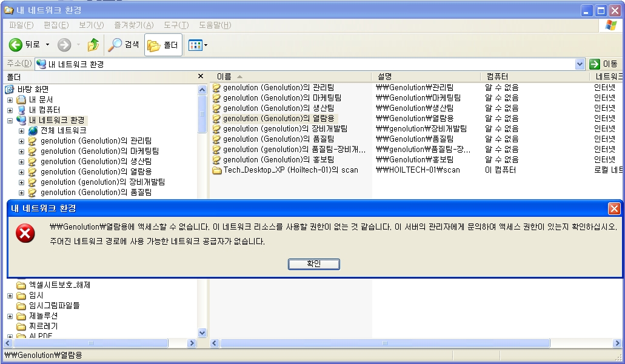Click title bar network icon

8,10
